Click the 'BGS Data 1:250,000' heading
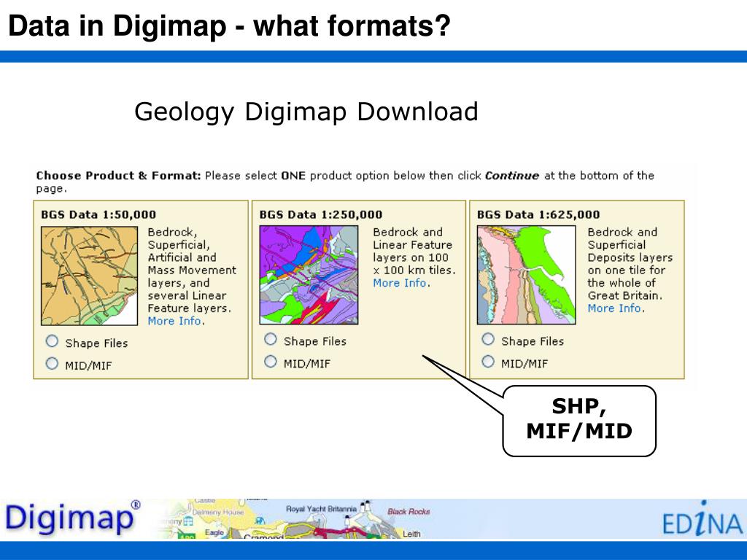Screen dimensions: 747x560 (321, 215)
